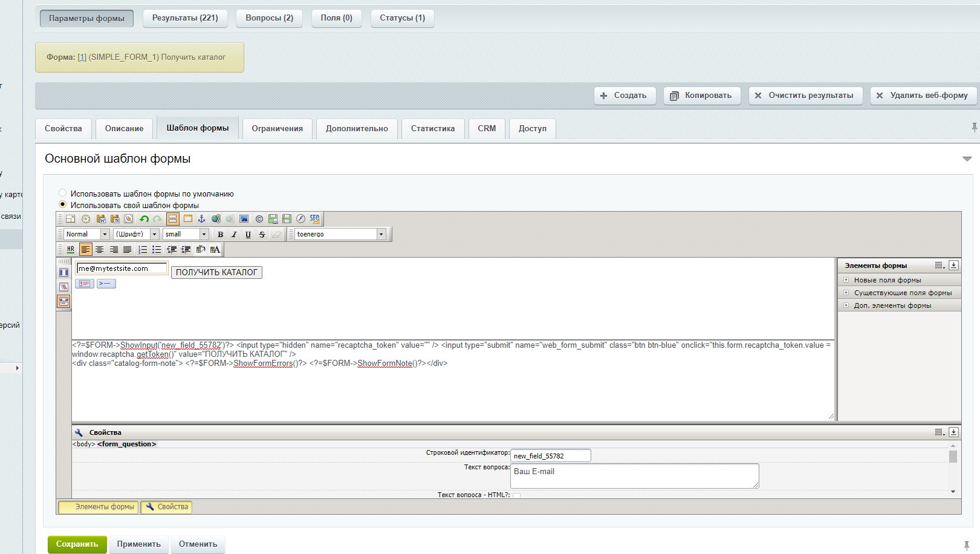Open the Доступ tab
Screen dimensions: 980x554
(x=533, y=128)
